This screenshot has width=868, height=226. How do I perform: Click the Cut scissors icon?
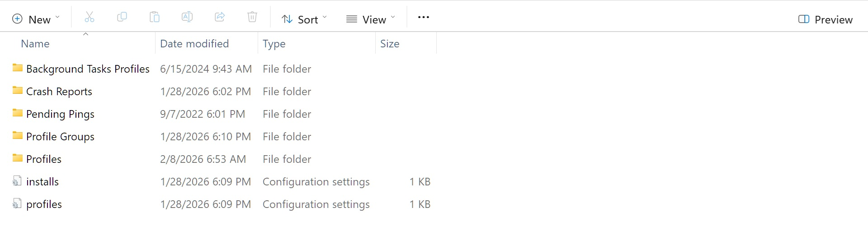90,18
